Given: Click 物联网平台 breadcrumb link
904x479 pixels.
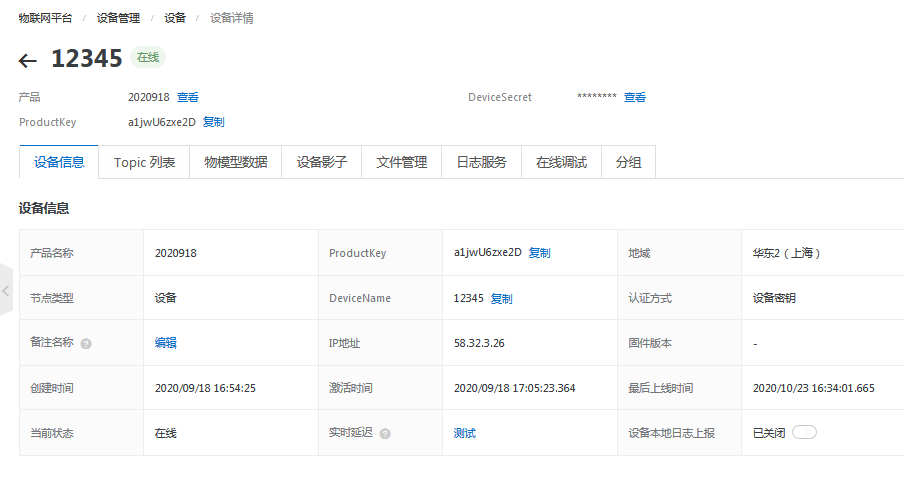Looking at the screenshot, I should pos(45,18).
